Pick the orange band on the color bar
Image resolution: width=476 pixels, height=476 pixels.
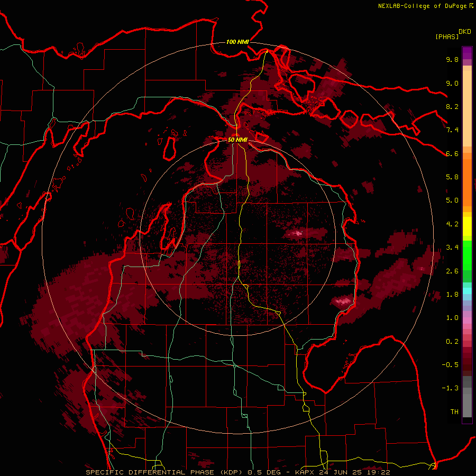tap(467, 182)
